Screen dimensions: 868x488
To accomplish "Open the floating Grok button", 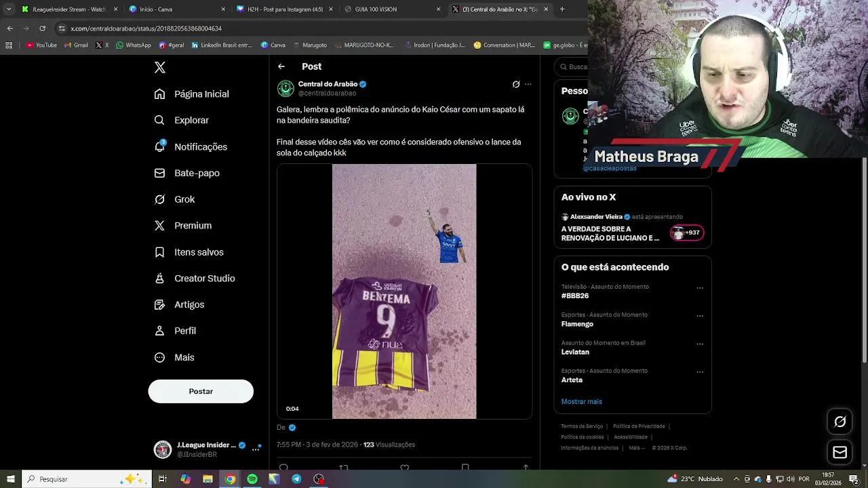I will tap(840, 422).
